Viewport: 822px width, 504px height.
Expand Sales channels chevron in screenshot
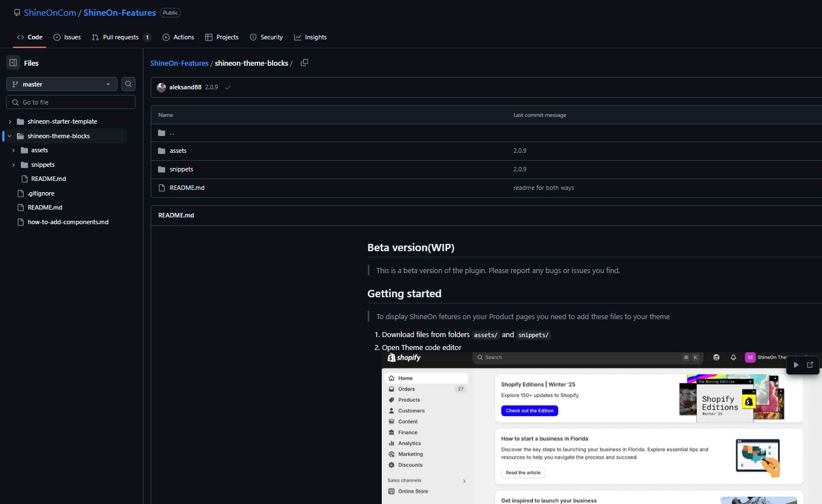coord(464,481)
